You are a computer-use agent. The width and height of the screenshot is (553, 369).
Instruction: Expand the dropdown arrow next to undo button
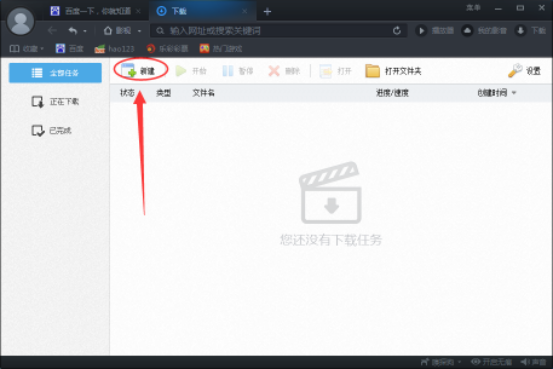coord(85,31)
